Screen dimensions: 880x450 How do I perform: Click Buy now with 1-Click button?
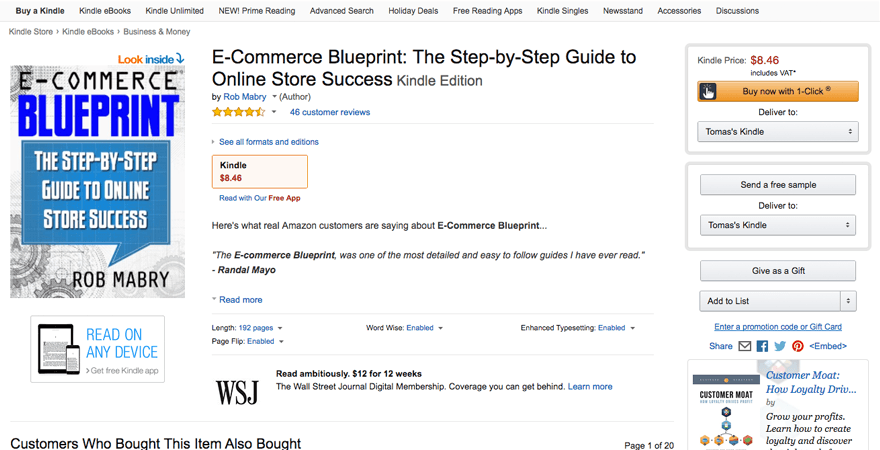coord(777,92)
